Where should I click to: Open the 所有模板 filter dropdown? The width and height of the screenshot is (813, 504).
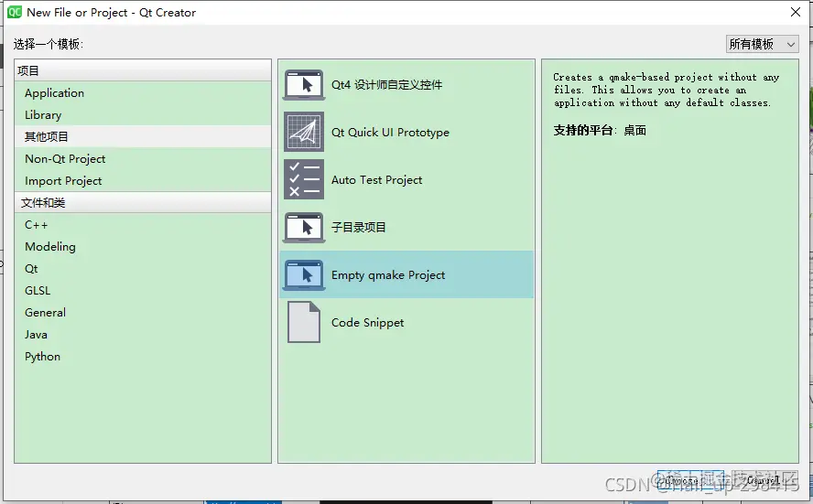coord(762,44)
